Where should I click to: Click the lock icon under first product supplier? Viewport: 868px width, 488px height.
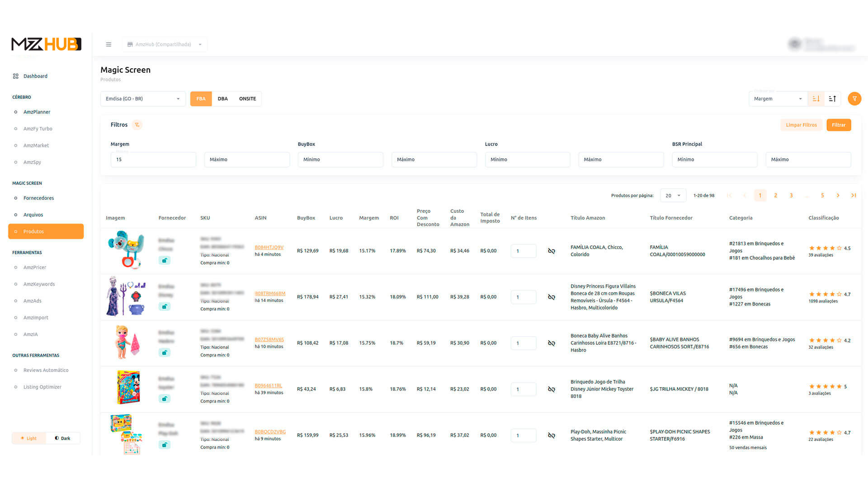pyautogui.click(x=165, y=260)
